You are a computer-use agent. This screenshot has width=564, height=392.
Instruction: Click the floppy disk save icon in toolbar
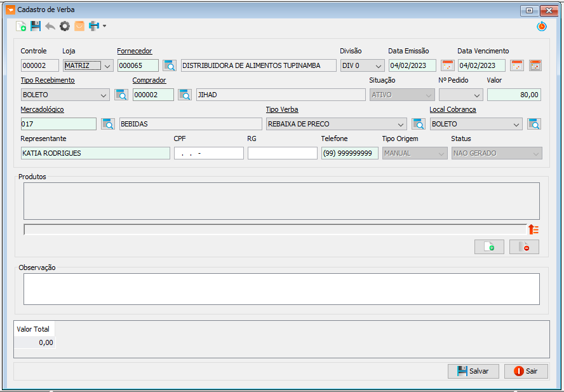click(x=36, y=26)
